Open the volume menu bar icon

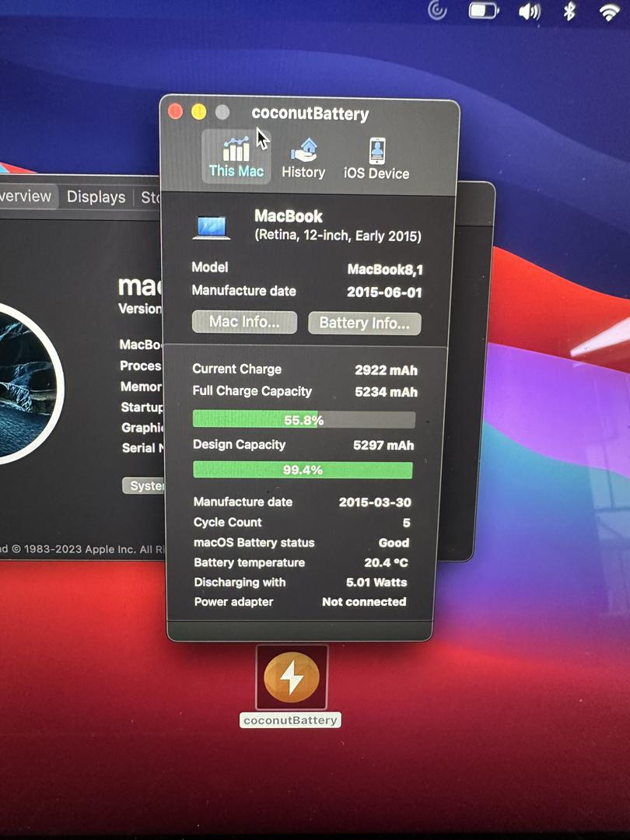(x=530, y=11)
